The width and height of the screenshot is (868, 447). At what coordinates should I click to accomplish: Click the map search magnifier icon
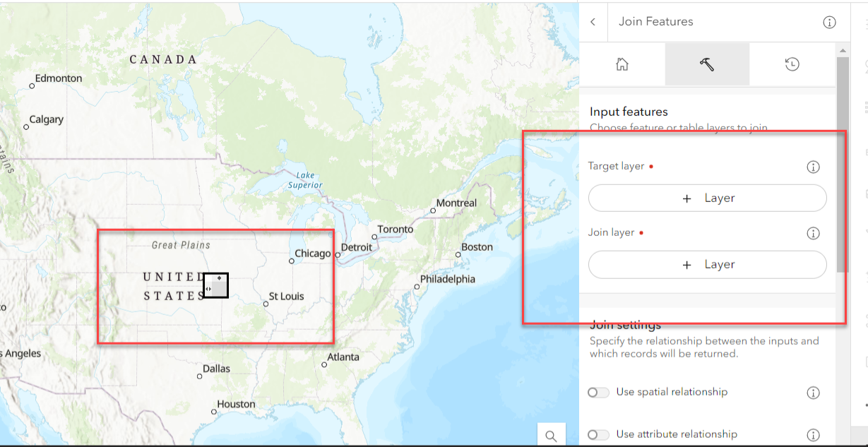pyautogui.click(x=551, y=436)
